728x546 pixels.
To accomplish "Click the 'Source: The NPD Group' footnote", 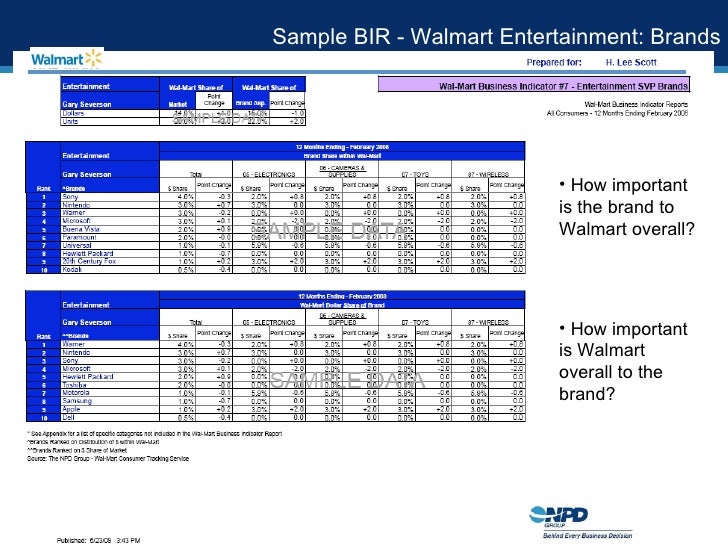I will (108, 459).
